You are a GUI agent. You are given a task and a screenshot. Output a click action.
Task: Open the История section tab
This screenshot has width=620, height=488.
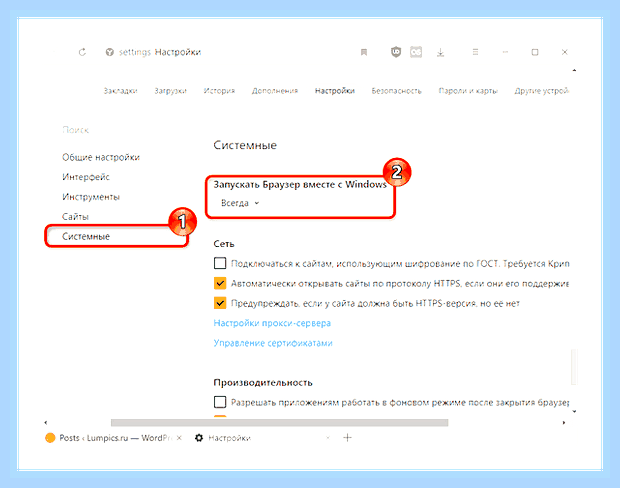219,91
